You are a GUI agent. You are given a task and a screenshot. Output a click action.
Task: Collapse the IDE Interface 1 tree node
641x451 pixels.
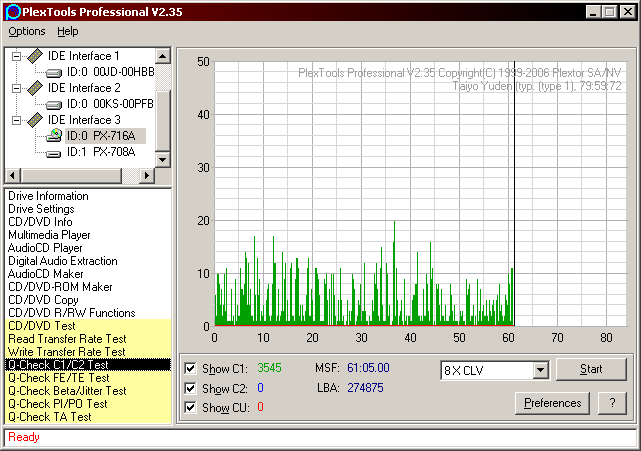[16, 56]
